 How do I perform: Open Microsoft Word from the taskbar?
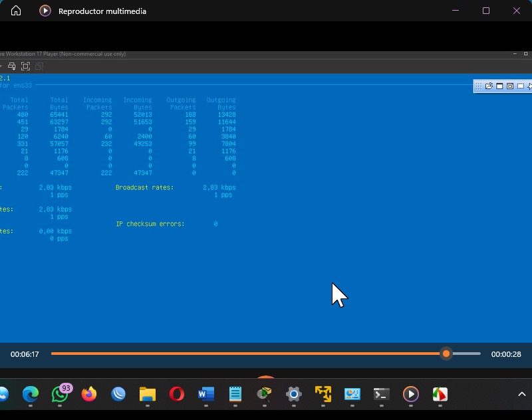[205, 394]
